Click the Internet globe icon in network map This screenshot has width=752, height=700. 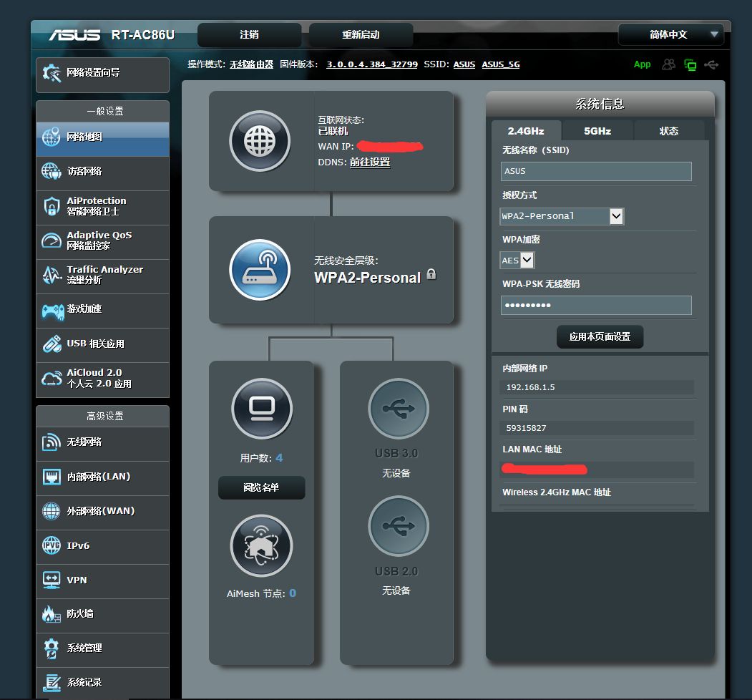tap(260, 141)
